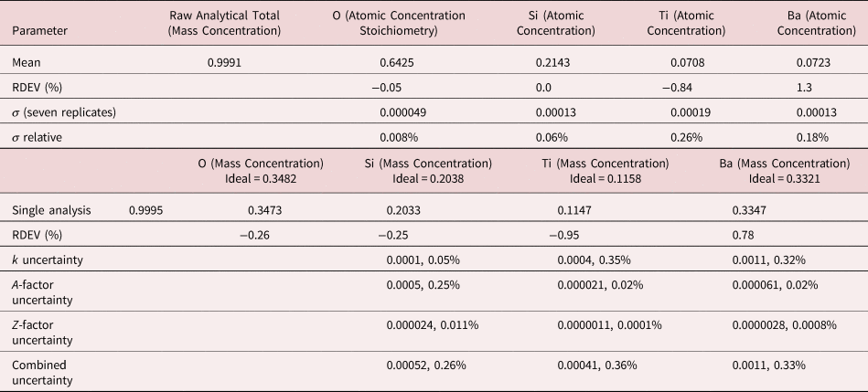This screenshot has width=868, height=392.
Task: Click the "Single analysis" row label
Action: 51,210
